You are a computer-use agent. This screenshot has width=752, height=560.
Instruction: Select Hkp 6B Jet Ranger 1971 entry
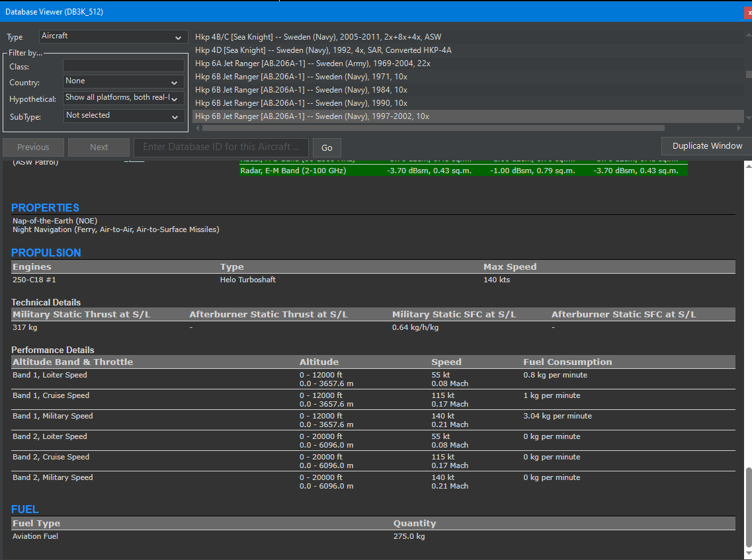point(468,77)
